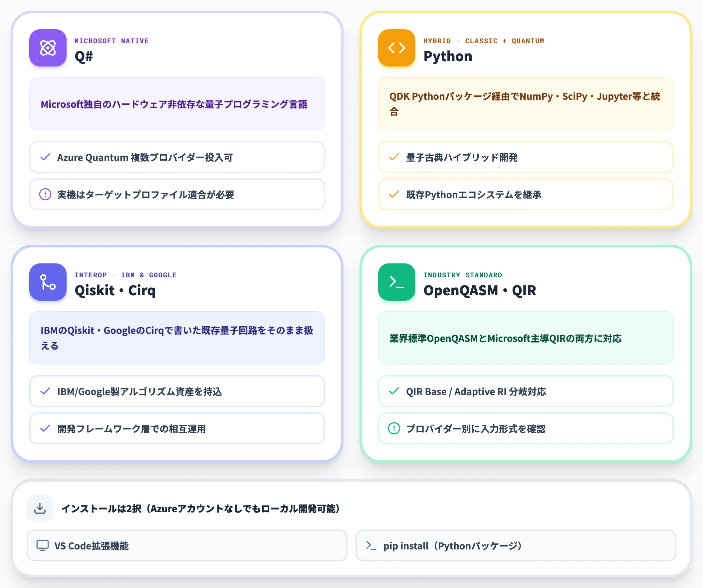The height and width of the screenshot is (588, 703).
Task: Click checkmark next to 開発フレームワーク層での相互運用
Action: (45, 428)
